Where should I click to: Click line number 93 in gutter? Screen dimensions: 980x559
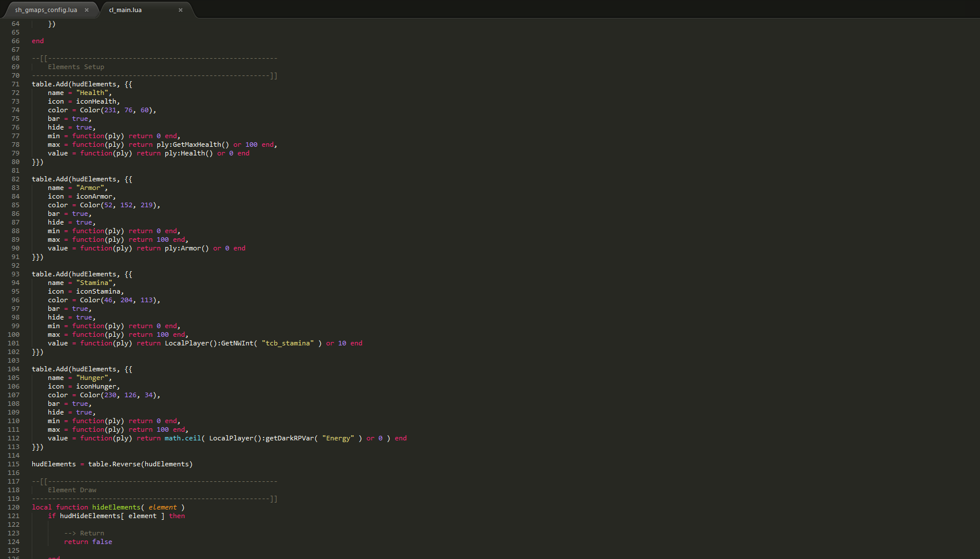16,274
